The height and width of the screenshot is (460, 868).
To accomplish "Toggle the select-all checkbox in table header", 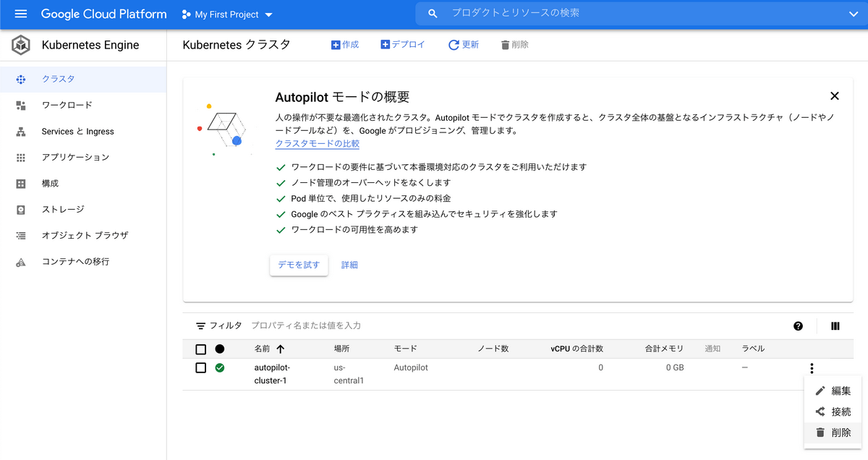I will click(x=201, y=349).
